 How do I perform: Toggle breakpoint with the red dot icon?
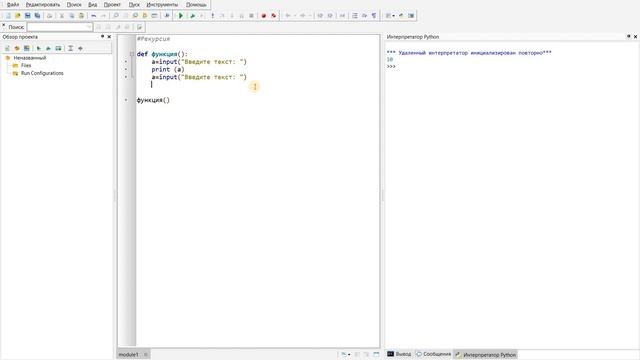(x=264, y=16)
